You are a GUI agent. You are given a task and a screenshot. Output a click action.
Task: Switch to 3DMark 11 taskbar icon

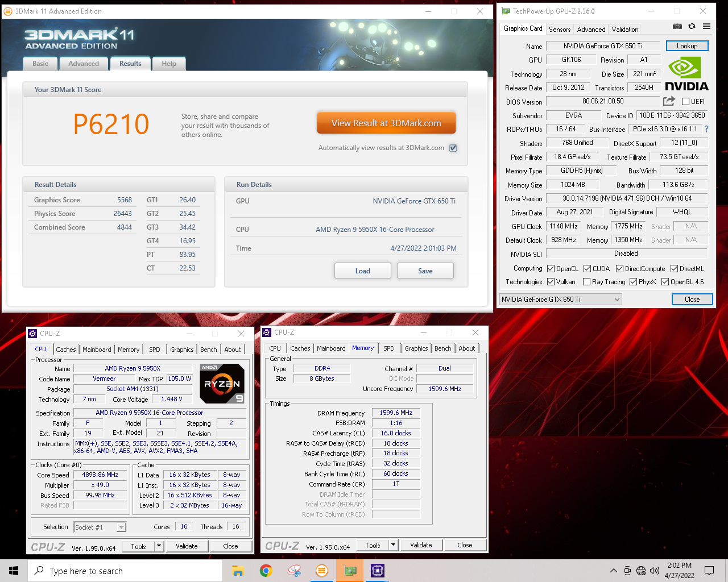(x=322, y=571)
